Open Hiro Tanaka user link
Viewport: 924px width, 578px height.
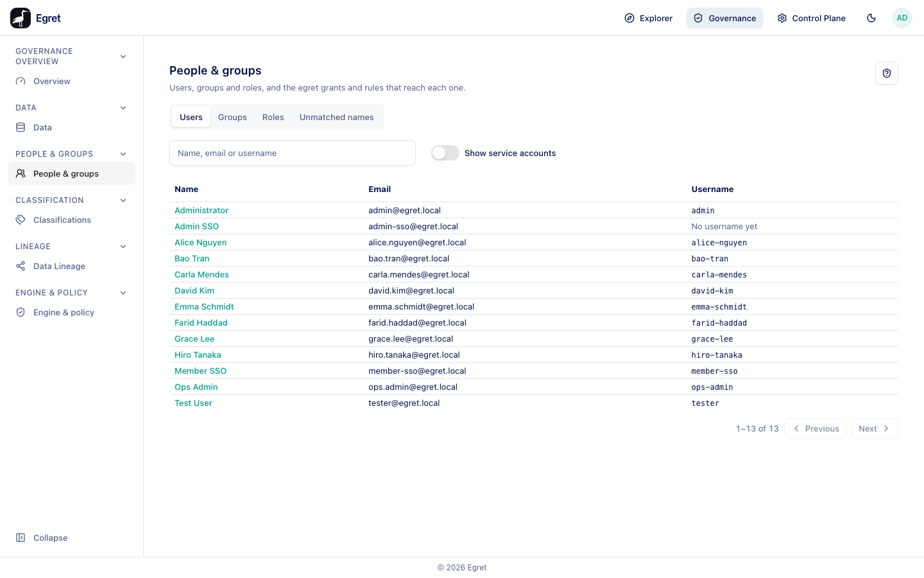coord(198,355)
